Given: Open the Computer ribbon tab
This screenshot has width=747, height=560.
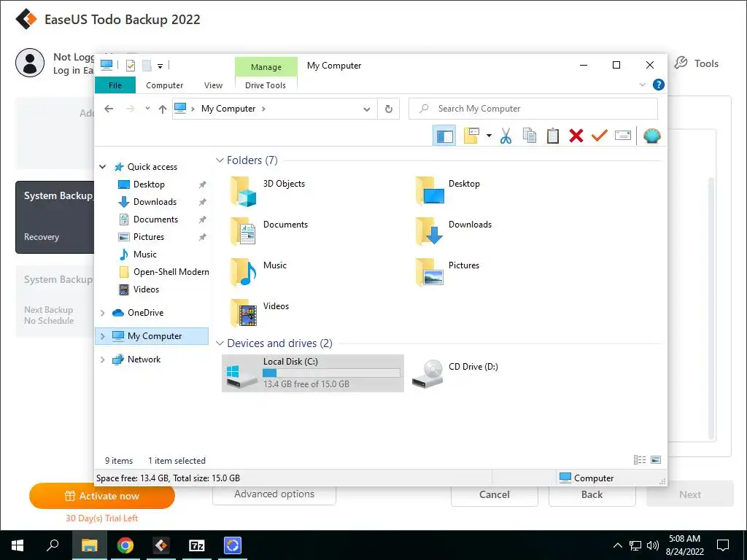Looking at the screenshot, I should click(x=164, y=85).
